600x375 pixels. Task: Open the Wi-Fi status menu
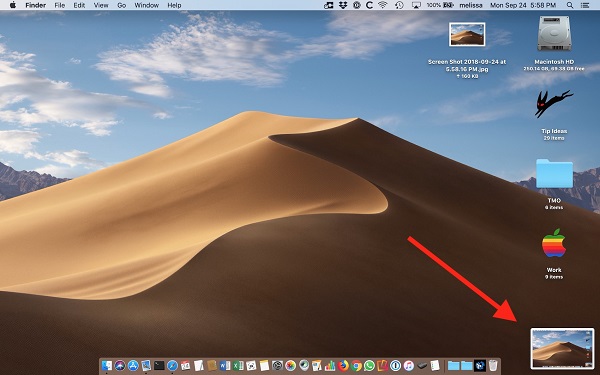click(x=382, y=5)
